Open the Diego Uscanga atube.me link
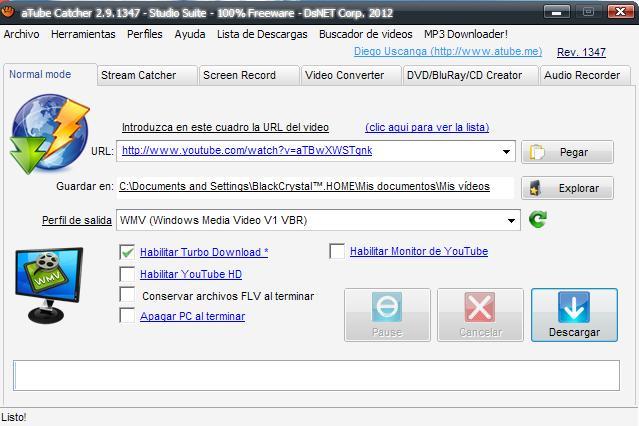The width and height of the screenshot is (639, 426). (448, 51)
